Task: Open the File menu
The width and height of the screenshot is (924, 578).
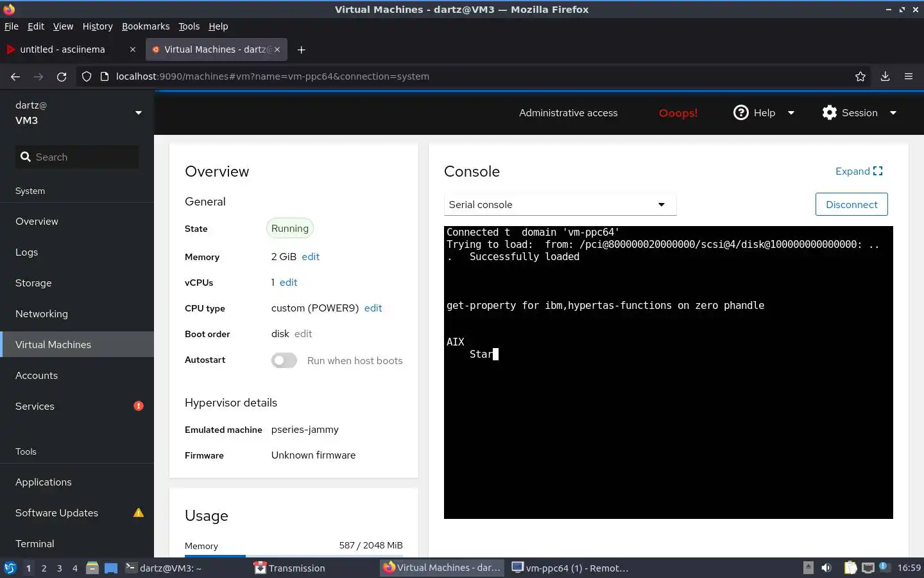Action: (12, 26)
